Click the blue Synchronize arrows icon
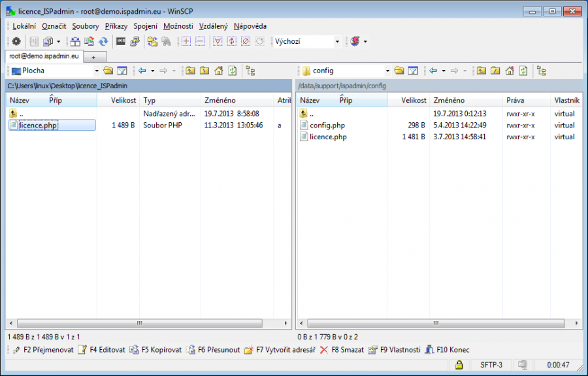 [103, 41]
